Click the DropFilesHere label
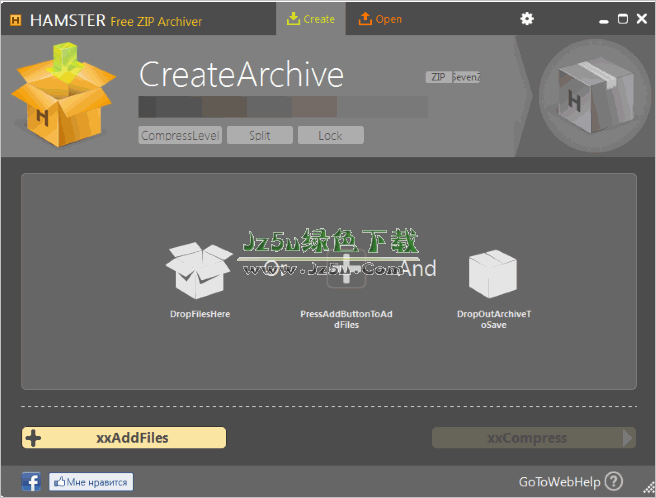656x498 pixels. [x=200, y=314]
